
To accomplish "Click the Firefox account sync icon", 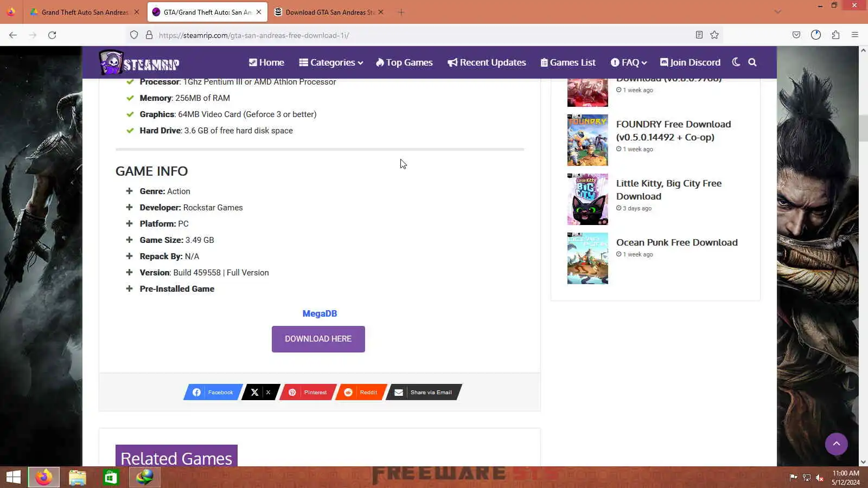I will (816, 35).
